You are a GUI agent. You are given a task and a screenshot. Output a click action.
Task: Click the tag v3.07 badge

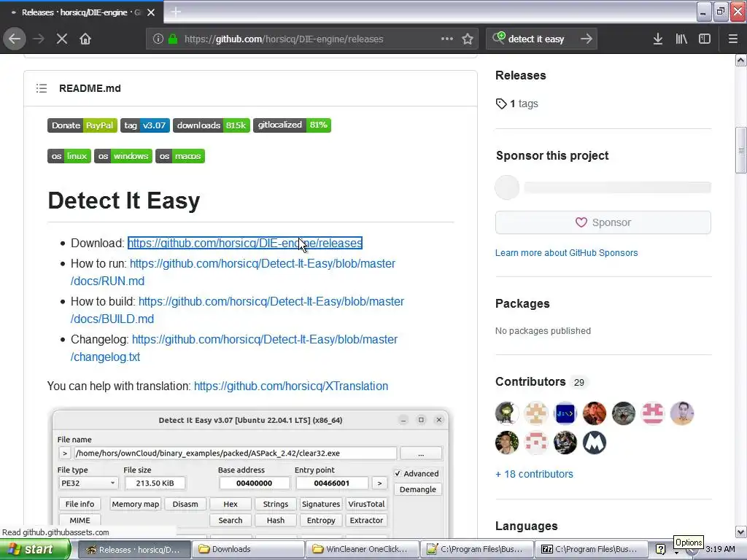click(145, 125)
